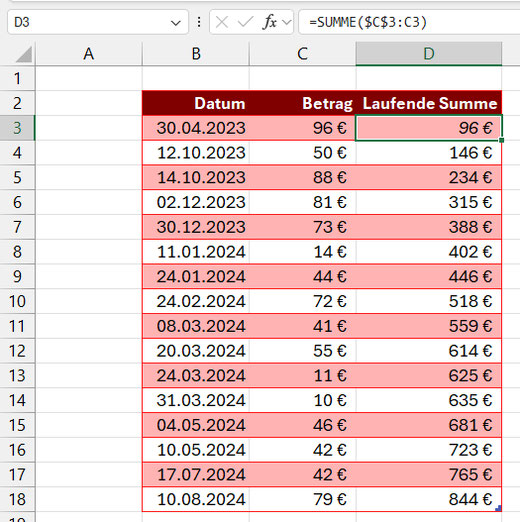Click the Laufende Summe header cell
Screen dimensions: 520x522
[429, 103]
